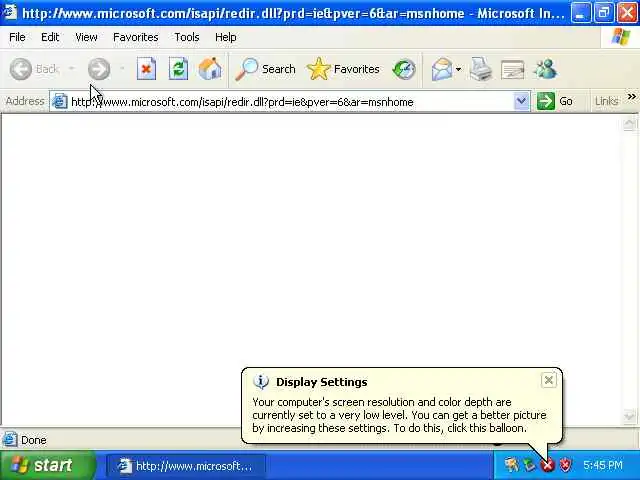The height and width of the screenshot is (480, 640).
Task: Click the Internet Explorer title bar icon
Action: click(x=10, y=12)
